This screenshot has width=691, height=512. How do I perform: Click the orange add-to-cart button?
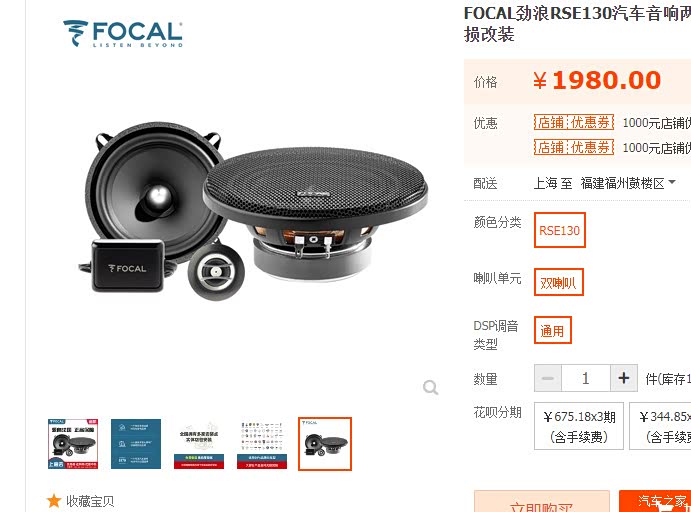click(655, 501)
